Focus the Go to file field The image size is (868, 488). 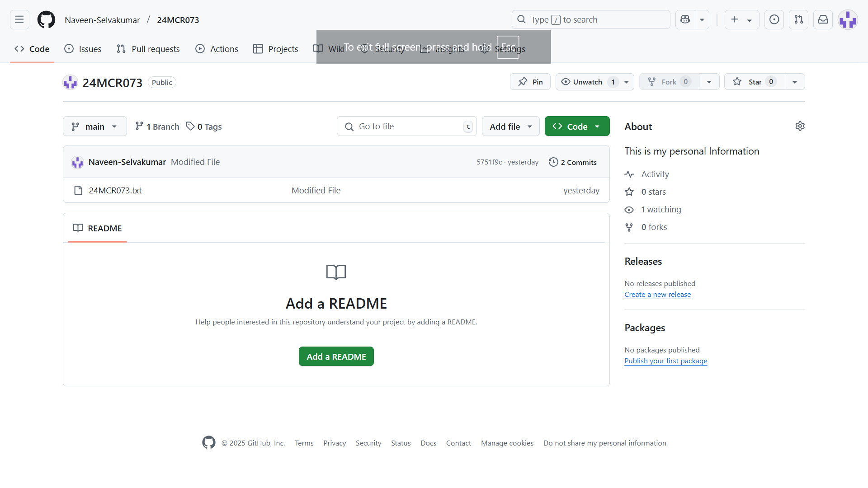coord(407,127)
